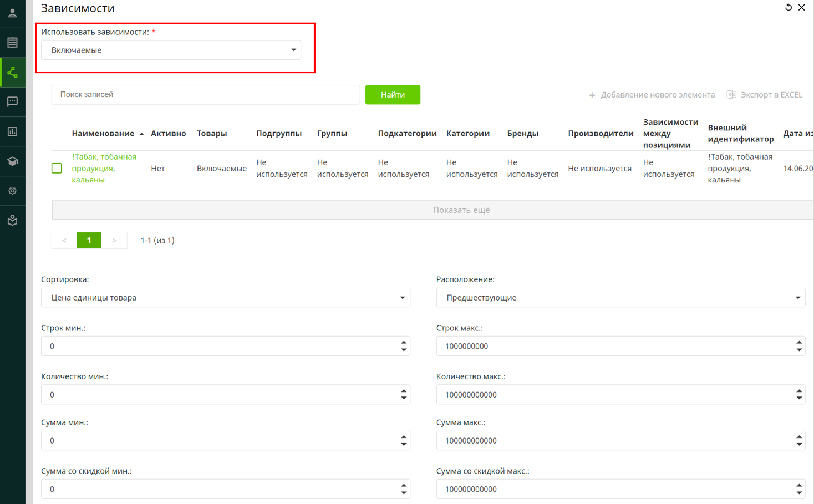The height and width of the screenshot is (504, 814).
Task: Click the graduation cap sidebar icon
Action: tap(12, 161)
